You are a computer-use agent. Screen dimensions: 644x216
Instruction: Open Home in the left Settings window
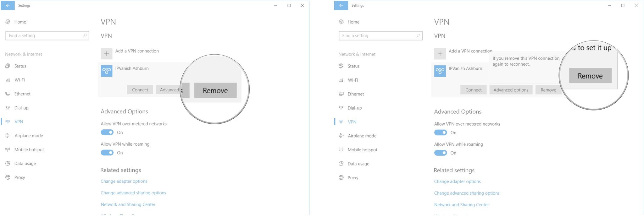16,22
